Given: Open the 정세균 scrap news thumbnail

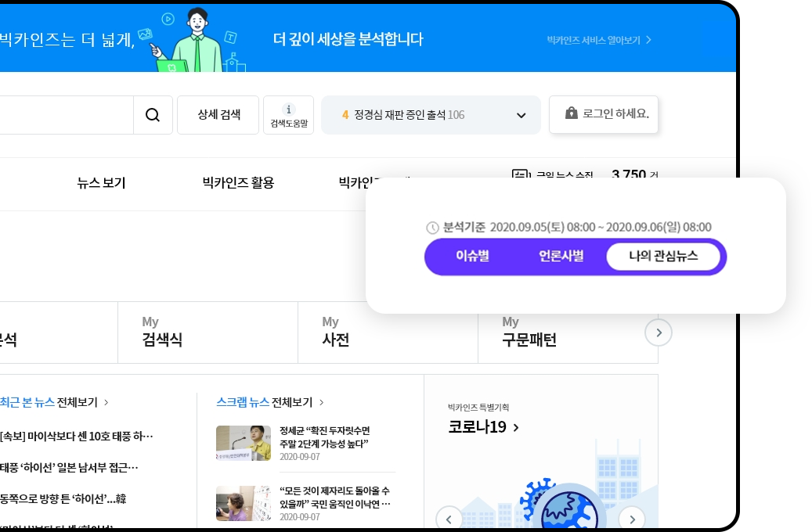Looking at the screenshot, I should click(x=244, y=443).
